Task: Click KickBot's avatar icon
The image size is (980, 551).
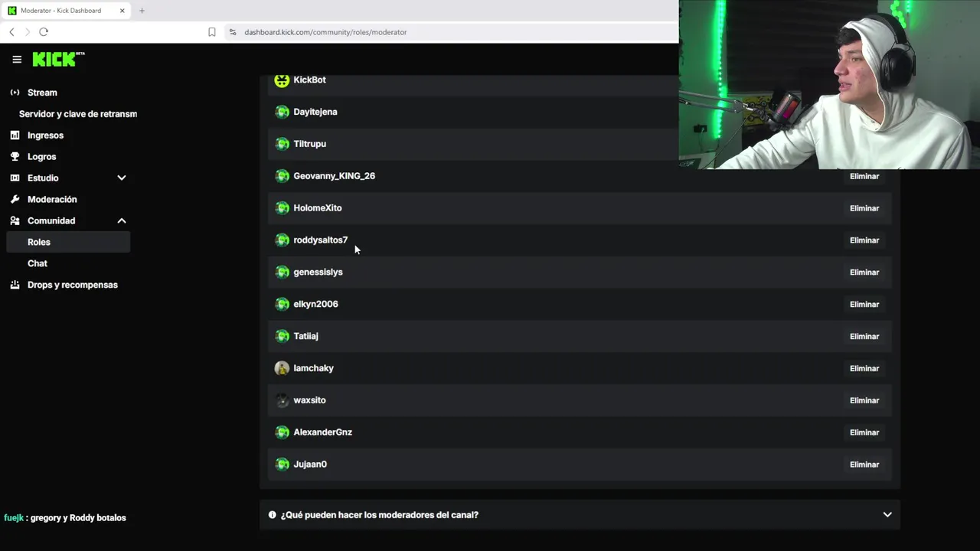Action: (x=282, y=80)
